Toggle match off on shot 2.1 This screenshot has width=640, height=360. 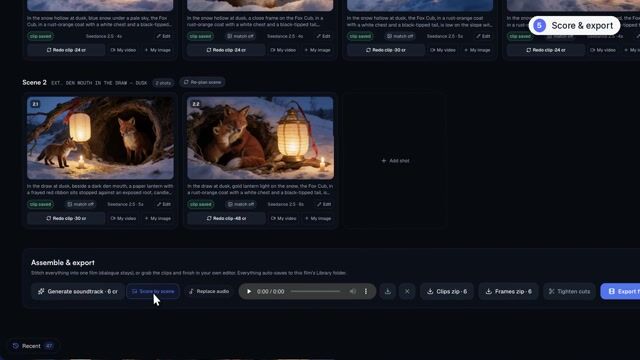[x=80, y=204]
